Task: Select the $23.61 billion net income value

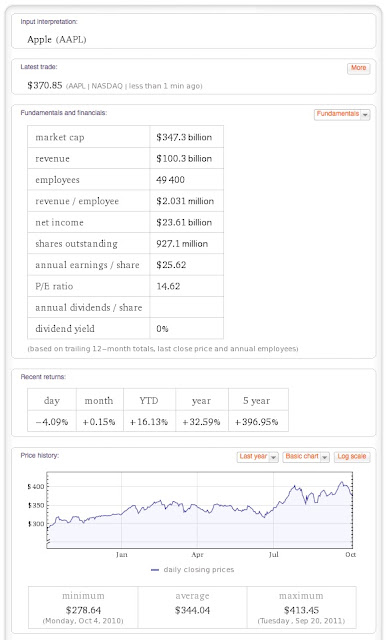Action: coord(184,222)
